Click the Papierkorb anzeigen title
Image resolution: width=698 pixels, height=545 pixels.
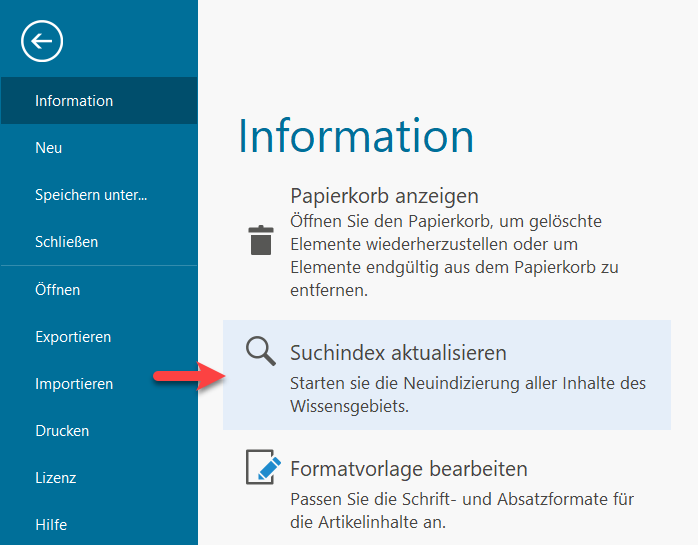[x=384, y=196]
